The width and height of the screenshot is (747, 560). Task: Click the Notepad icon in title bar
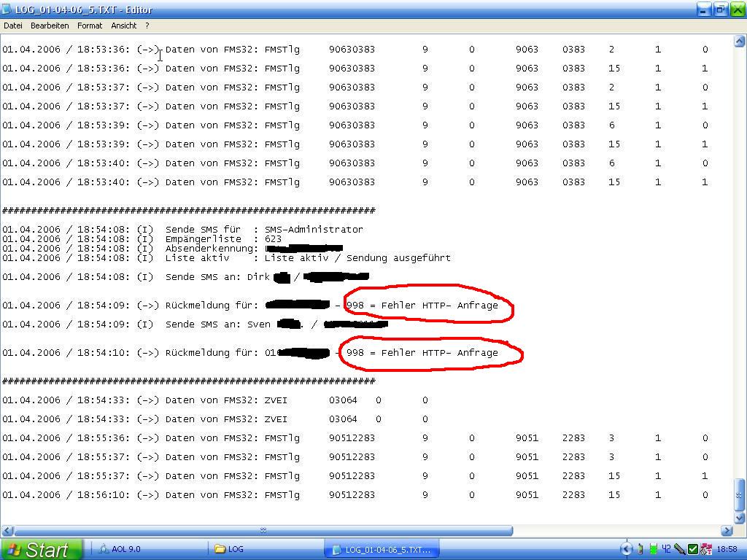7,9
